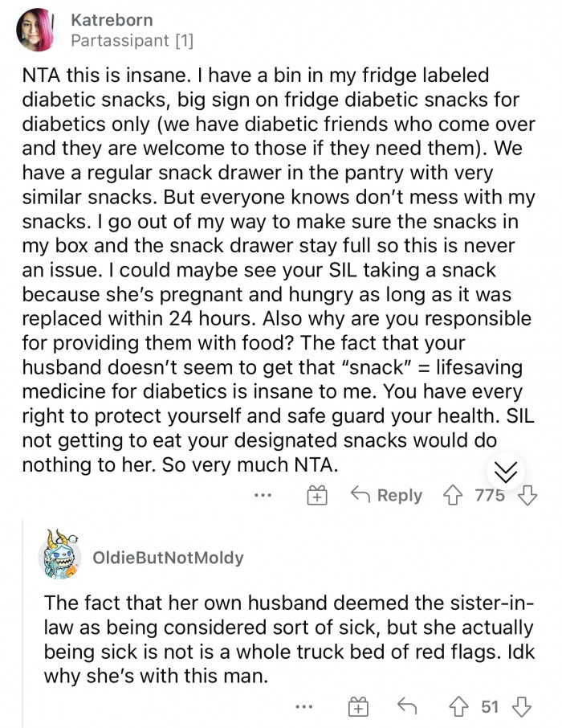The height and width of the screenshot is (728, 562).
Task: Collapse the thread with the double chevron
Action: pos(506,472)
